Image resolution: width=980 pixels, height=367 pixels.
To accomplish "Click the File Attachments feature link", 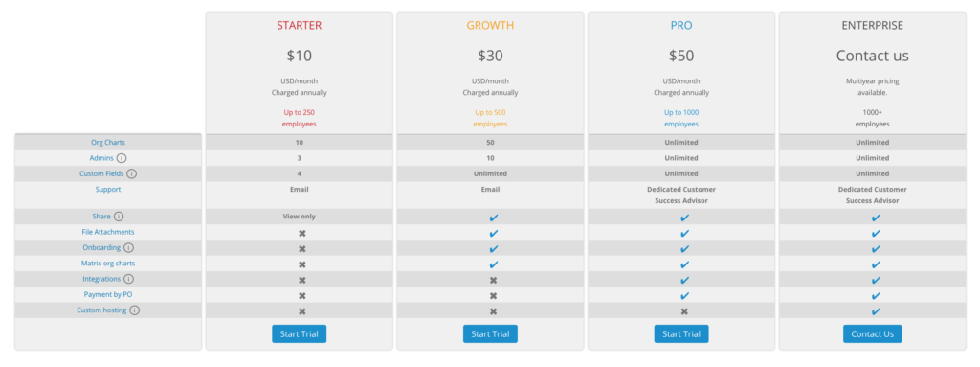I will pos(108,232).
